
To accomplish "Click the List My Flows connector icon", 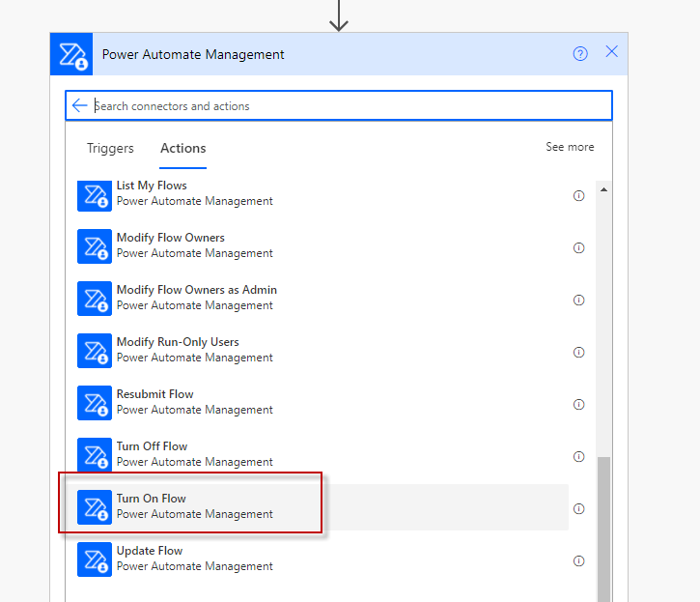I will point(95,196).
